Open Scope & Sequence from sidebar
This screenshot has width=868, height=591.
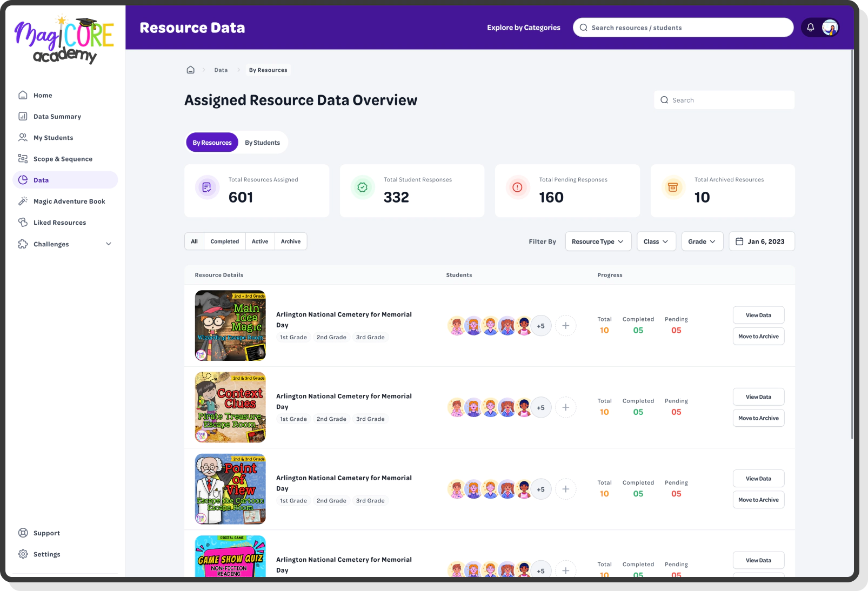[63, 158]
